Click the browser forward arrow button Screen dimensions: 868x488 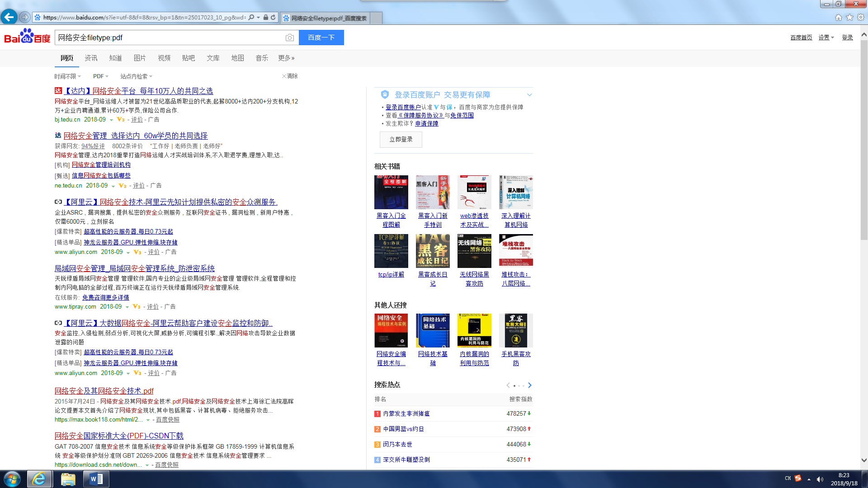pyautogui.click(x=25, y=17)
